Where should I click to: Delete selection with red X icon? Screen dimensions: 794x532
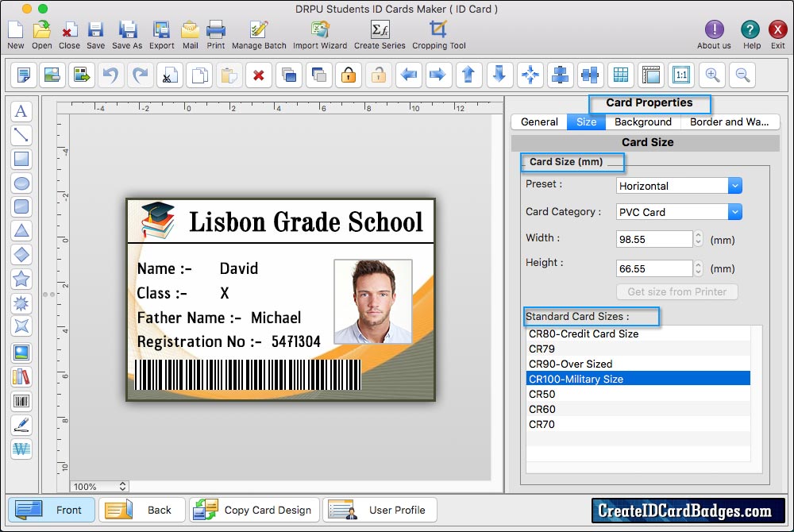click(259, 75)
